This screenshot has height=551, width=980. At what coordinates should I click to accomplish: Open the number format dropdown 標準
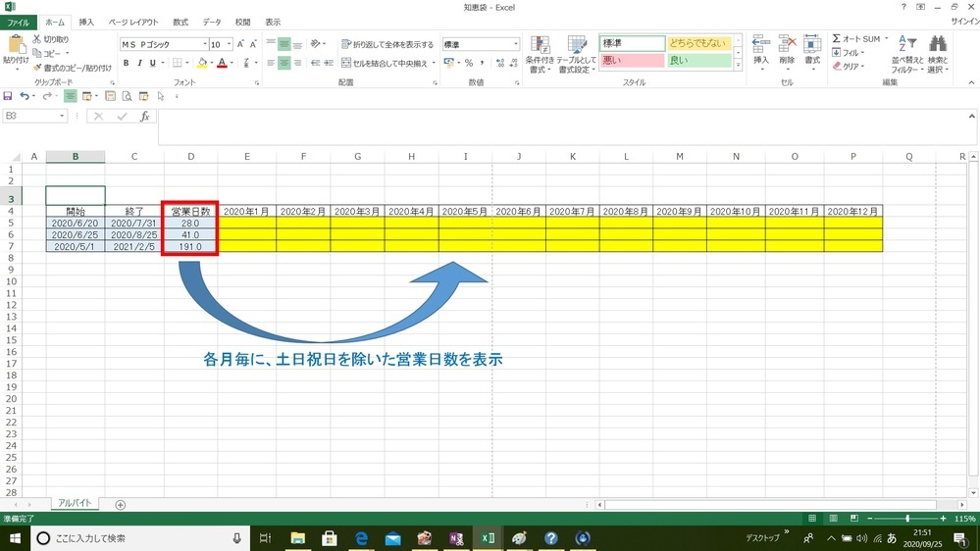click(x=516, y=44)
